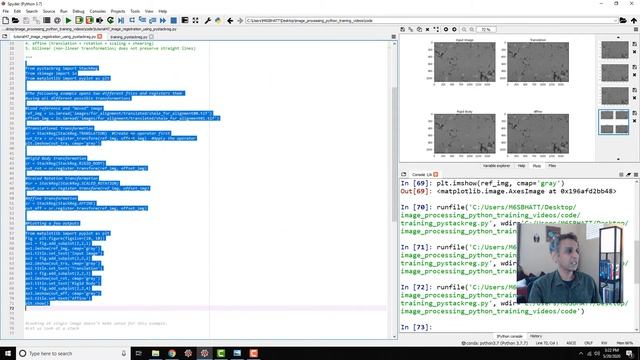Open the editor options menu (hamburger)

click(393, 37)
